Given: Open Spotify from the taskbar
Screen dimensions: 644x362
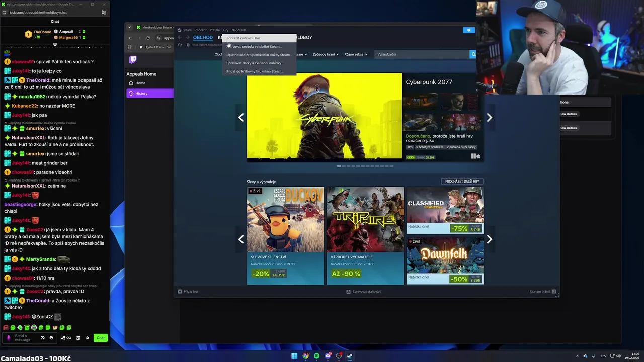Looking at the screenshot, I should coord(316,356).
